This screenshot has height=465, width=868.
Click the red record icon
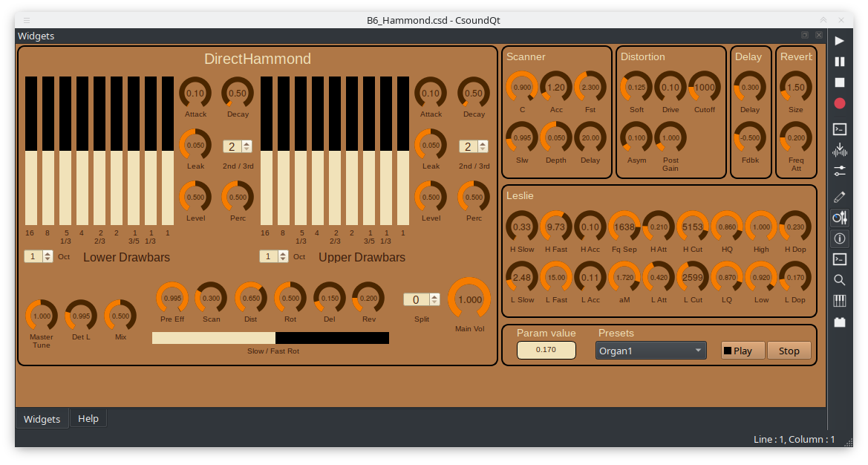click(x=839, y=103)
